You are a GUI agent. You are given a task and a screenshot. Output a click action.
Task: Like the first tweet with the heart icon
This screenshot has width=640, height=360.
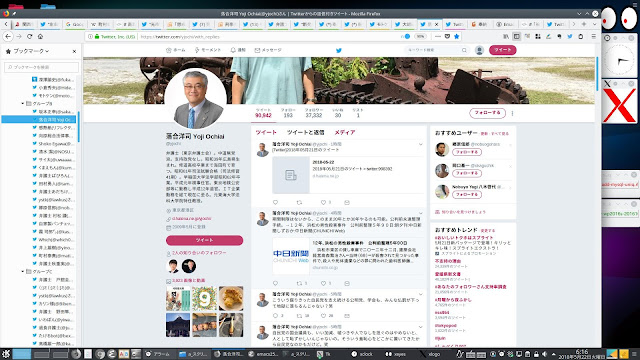(323, 202)
